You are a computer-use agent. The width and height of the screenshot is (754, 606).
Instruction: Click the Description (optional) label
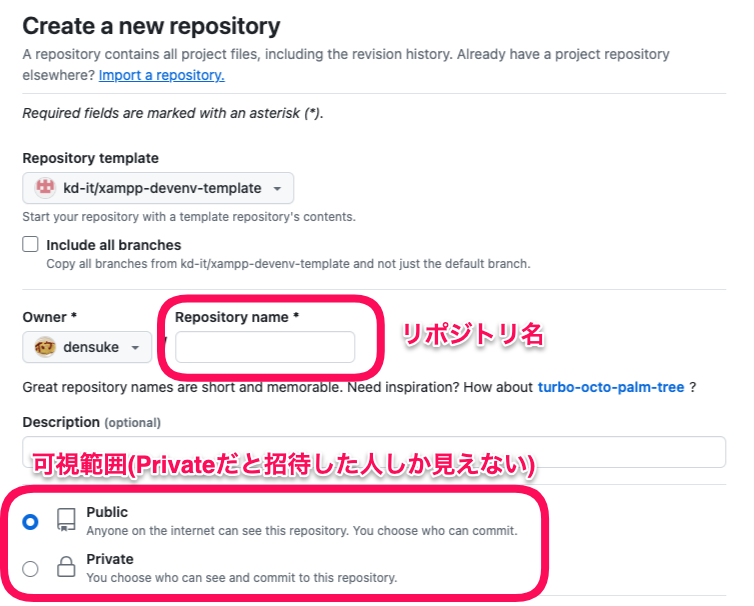pyautogui.click(x=91, y=422)
